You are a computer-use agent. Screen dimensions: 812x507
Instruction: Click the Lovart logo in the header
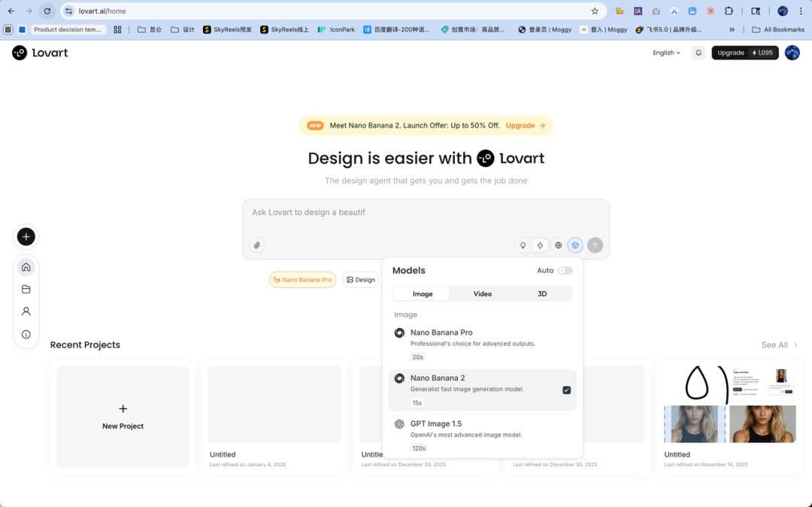(x=40, y=53)
